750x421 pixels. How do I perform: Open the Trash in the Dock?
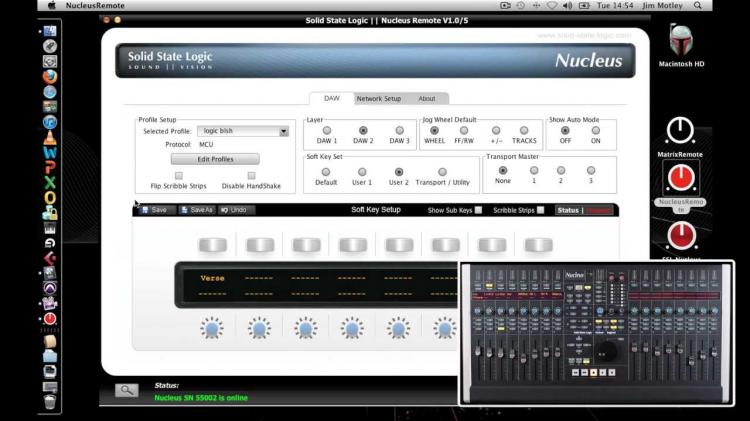click(50, 402)
